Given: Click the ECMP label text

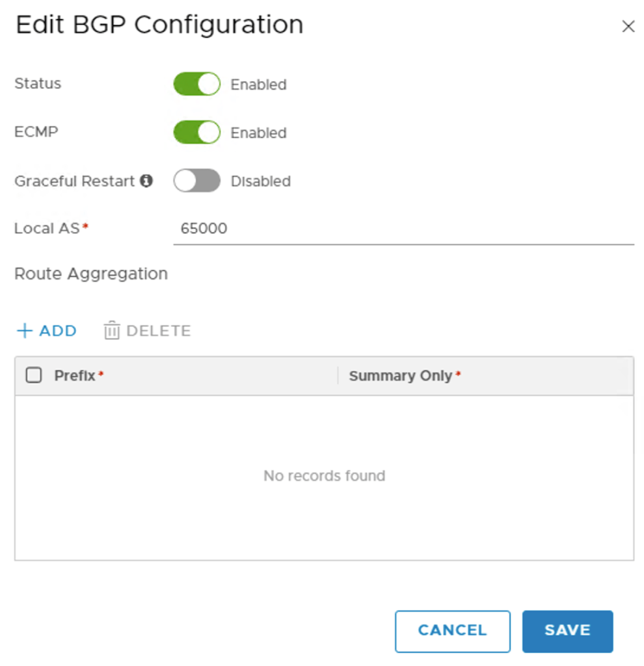Looking at the screenshot, I should pyautogui.click(x=36, y=132).
